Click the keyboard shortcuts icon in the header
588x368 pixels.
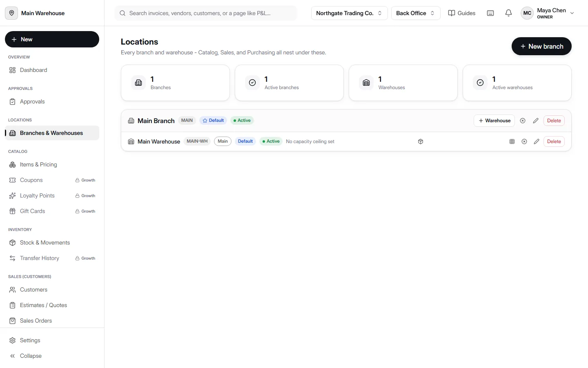[490, 13]
